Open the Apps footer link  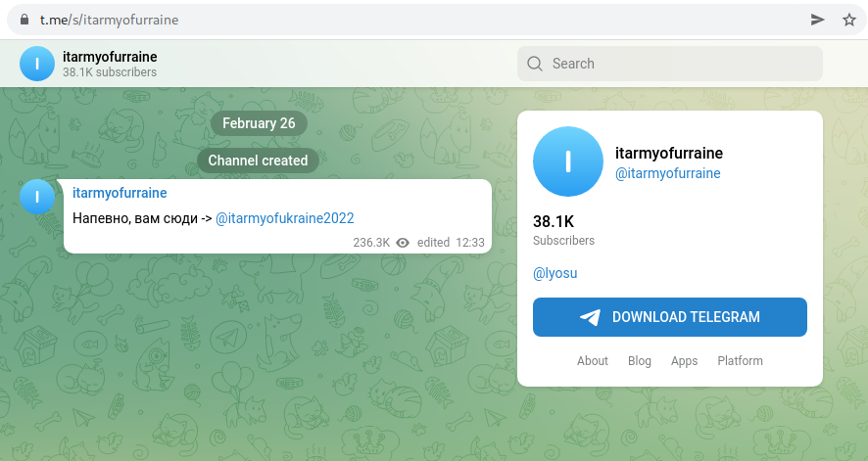pos(684,360)
